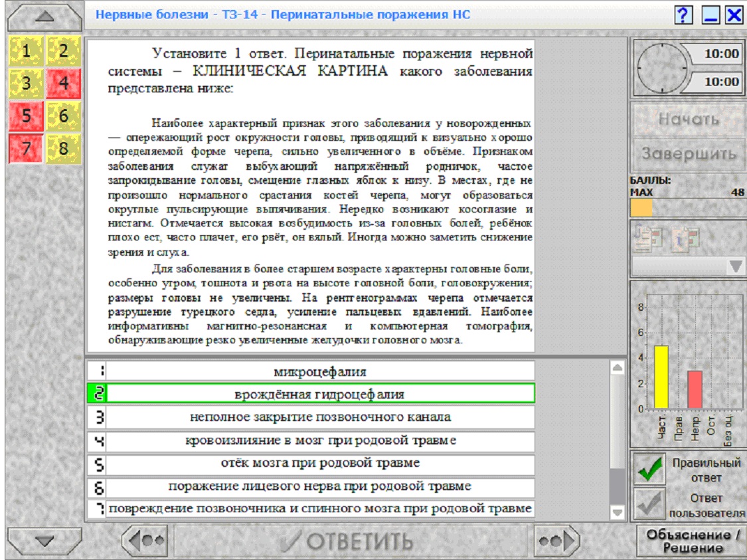Click the grey checkmark for user answer
Viewport: 747px width, 560px height.
tap(649, 504)
